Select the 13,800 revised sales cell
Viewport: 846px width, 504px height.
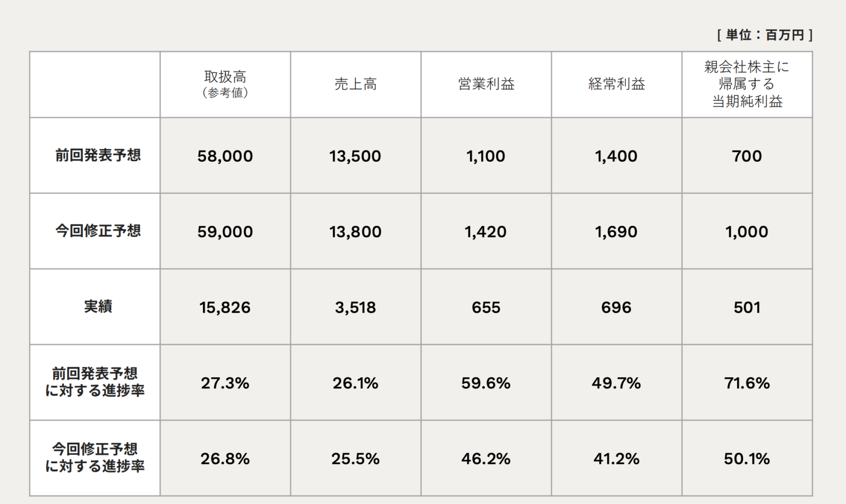point(355,232)
